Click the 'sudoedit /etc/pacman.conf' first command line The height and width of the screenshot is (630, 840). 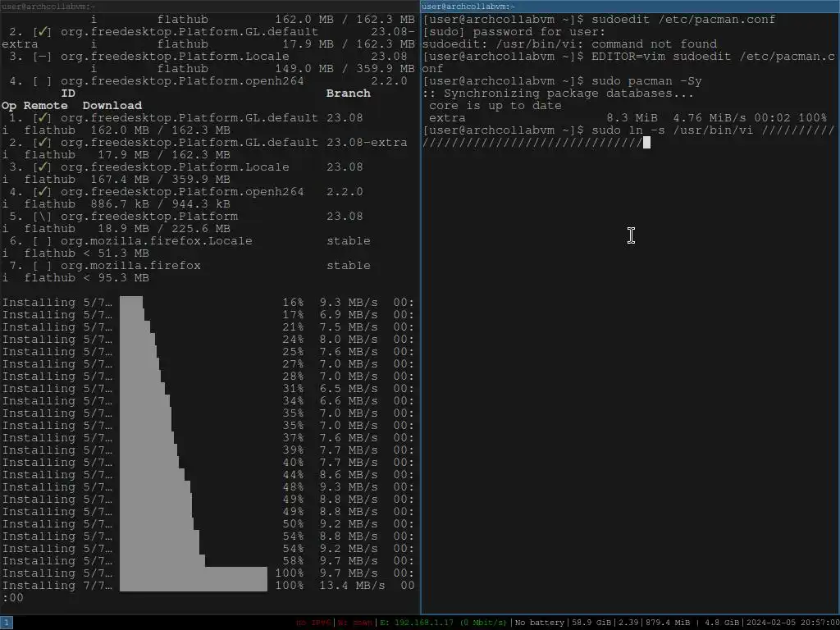click(683, 20)
